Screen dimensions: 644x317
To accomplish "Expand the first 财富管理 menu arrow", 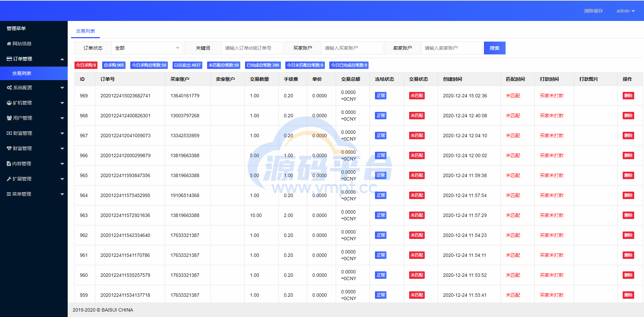I will pyautogui.click(x=62, y=133).
